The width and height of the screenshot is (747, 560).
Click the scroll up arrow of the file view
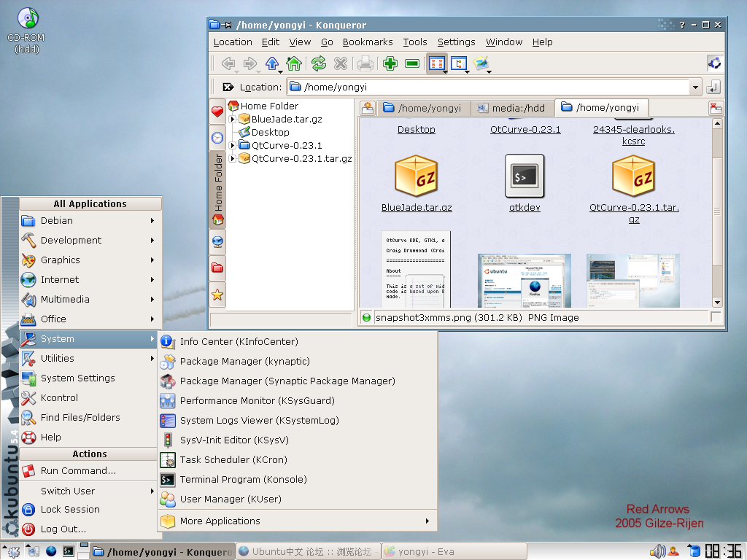pos(717,123)
